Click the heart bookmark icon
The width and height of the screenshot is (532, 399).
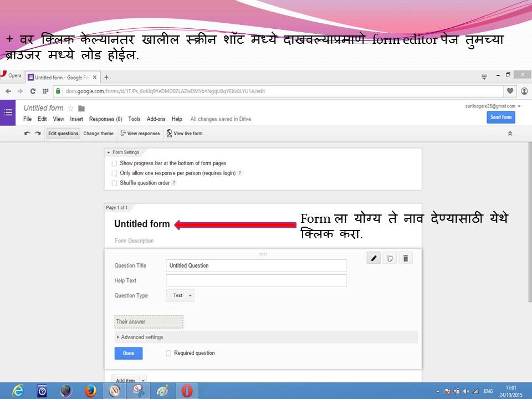coord(510,91)
